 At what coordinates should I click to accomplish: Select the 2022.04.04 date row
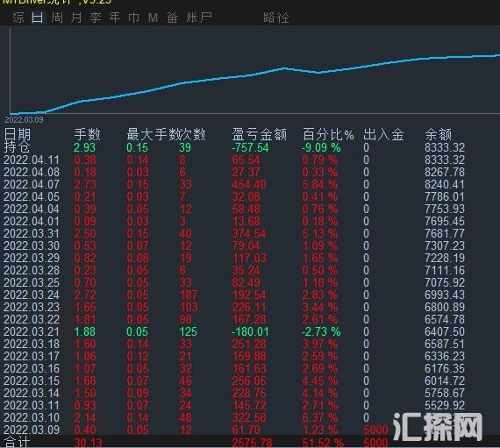(32, 209)
